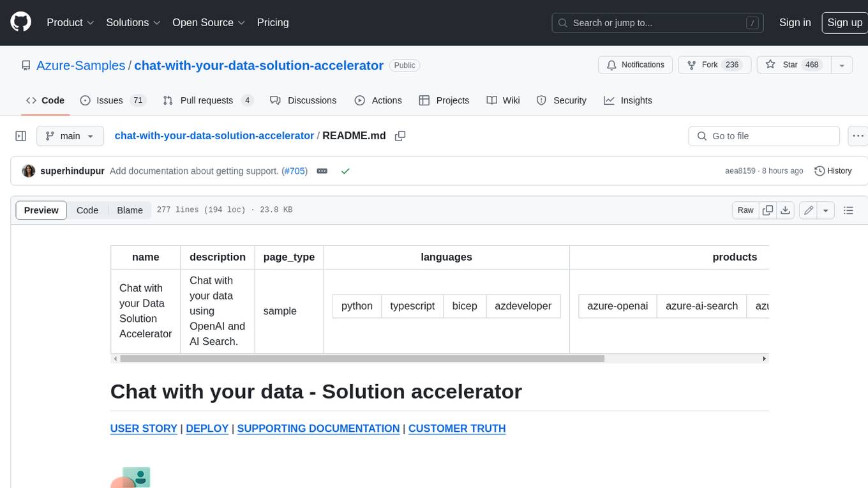Viewport: 868px width, 488px height.
Task: Open the repository root breadcrumb link
Action: pos(214,135)
